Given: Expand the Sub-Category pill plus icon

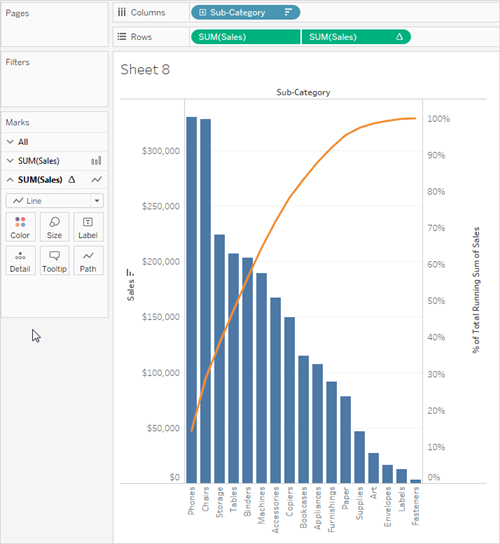Looking at the screenshot, I should click(203, 12).
